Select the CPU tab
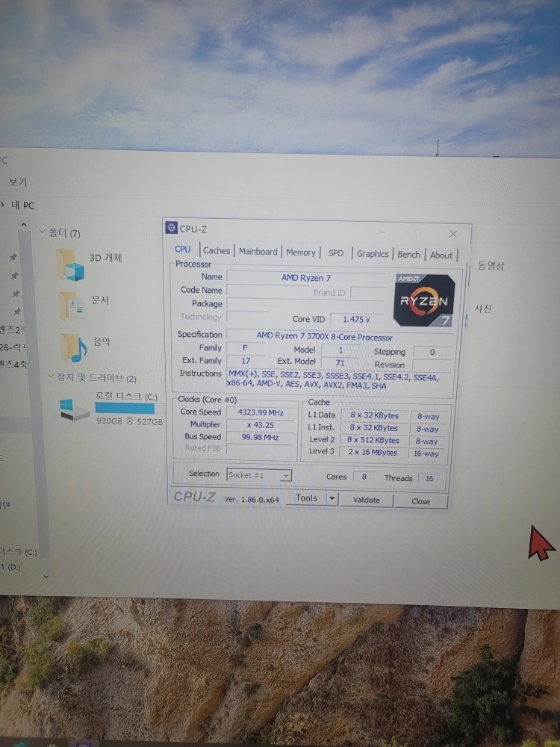The width and height of the screenshot is (560, 747). [x=182, y=249]
